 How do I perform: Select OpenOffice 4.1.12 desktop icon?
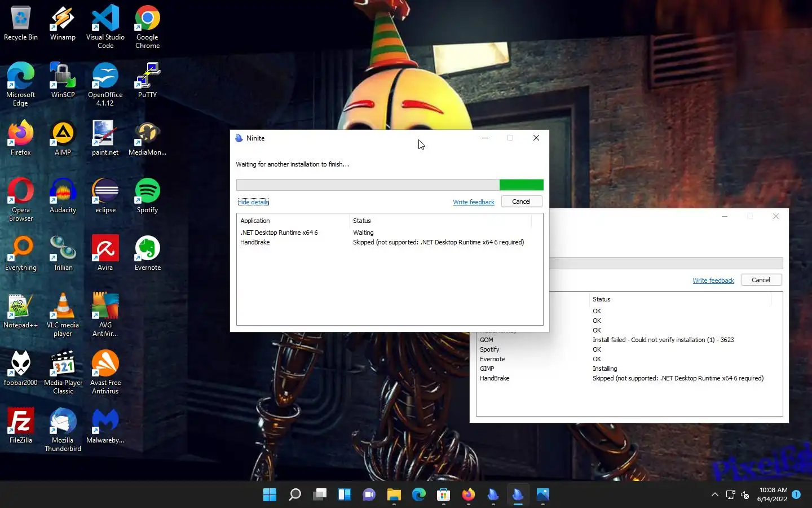[x=105, y=84]
